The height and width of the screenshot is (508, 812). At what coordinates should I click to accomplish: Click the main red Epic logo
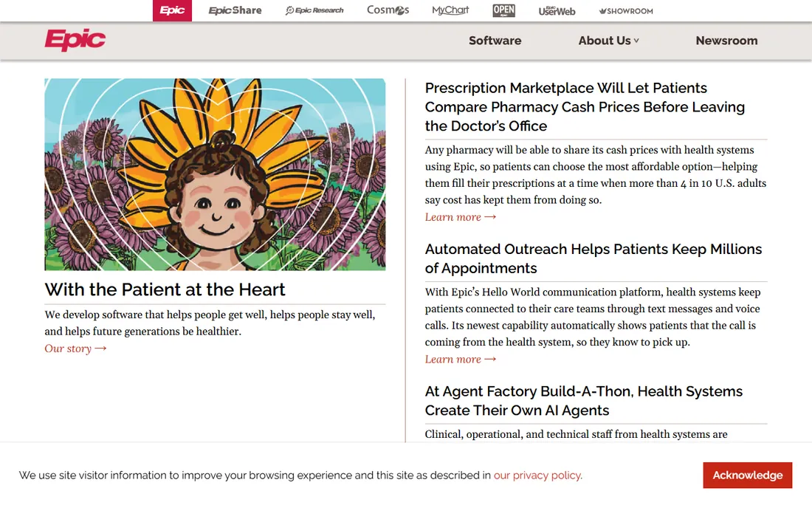[75, 40]
